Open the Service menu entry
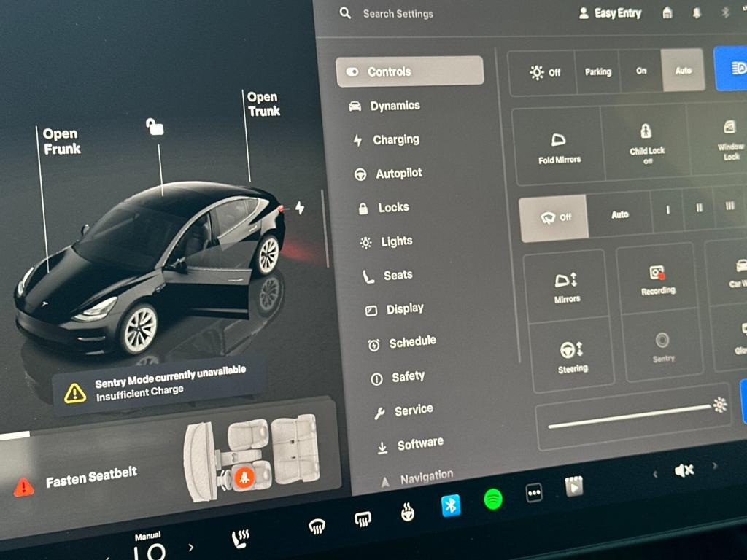 pos(403,411)
